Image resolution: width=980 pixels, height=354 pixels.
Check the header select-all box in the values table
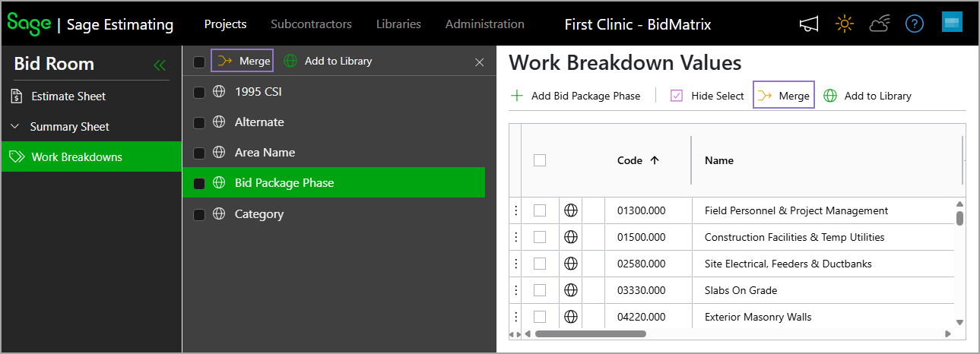point(540,160)
